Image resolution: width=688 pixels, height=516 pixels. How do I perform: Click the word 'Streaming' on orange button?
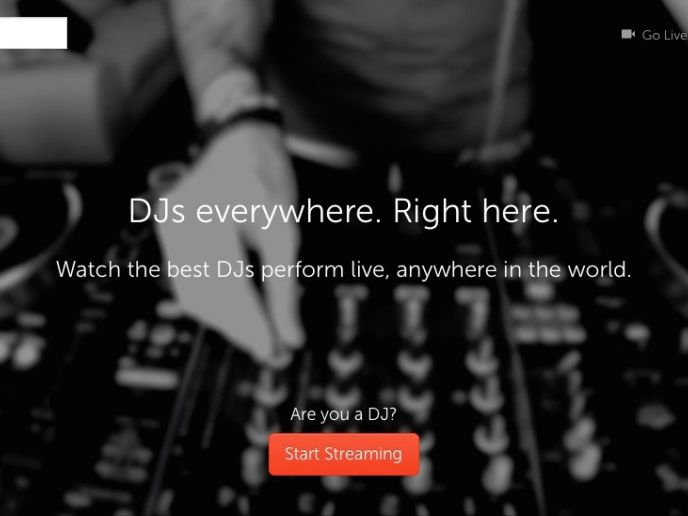tap(363, 454)
